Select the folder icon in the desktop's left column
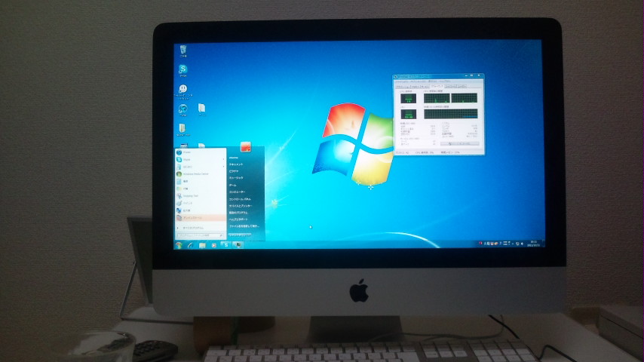The image size is (644, 362). click(x=182, y=128)
